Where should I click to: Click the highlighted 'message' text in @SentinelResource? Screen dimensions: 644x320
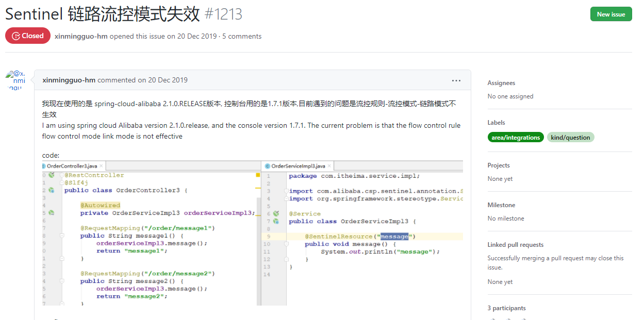pyautogui.click(x=394, y=237)
